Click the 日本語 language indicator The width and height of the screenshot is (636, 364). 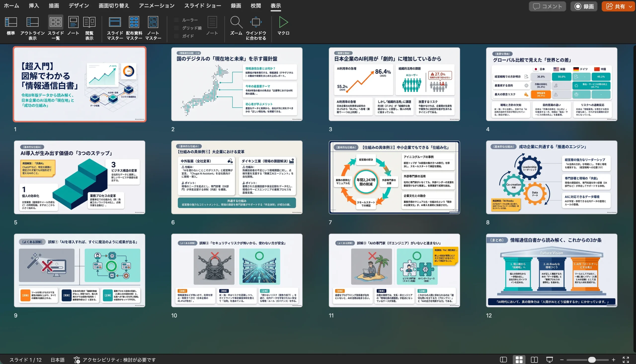pyautogui.click(x=58, y=360)
